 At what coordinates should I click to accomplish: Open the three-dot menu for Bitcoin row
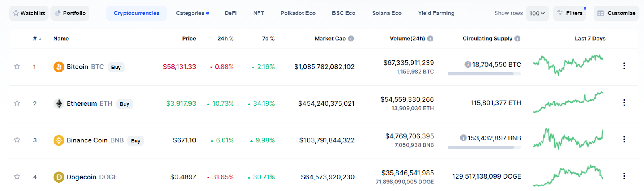[624, 66]
